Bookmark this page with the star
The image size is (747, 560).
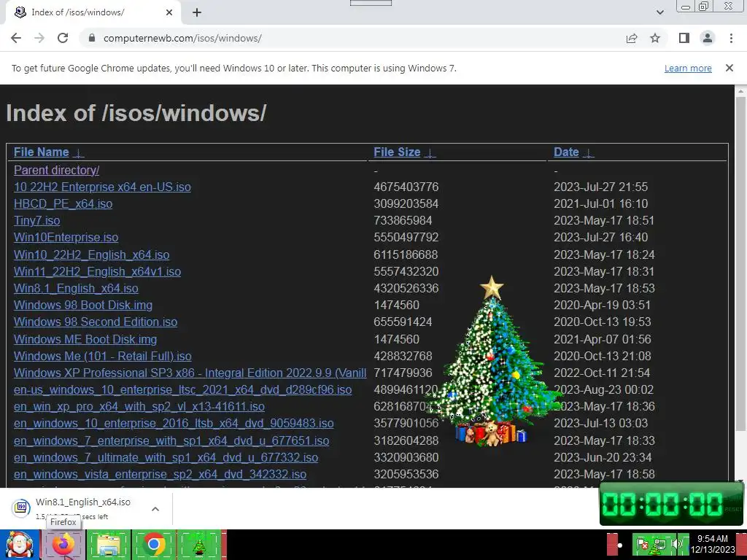[655, 38]
